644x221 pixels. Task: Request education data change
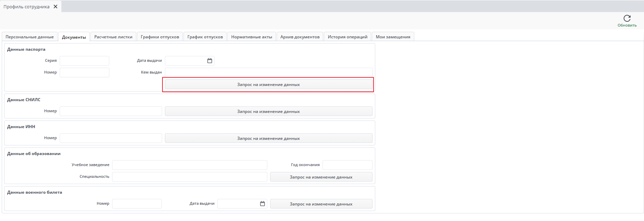pos(321,177)
